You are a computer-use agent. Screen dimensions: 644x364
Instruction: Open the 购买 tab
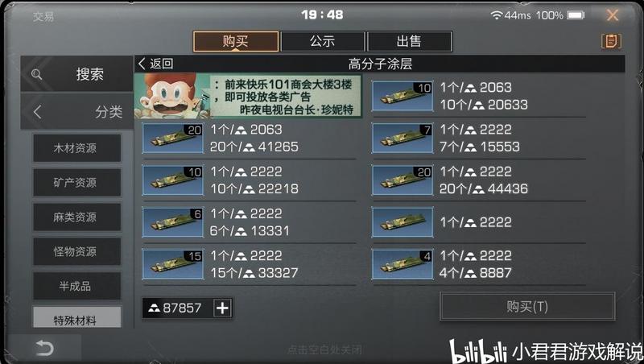coord(236,42)
